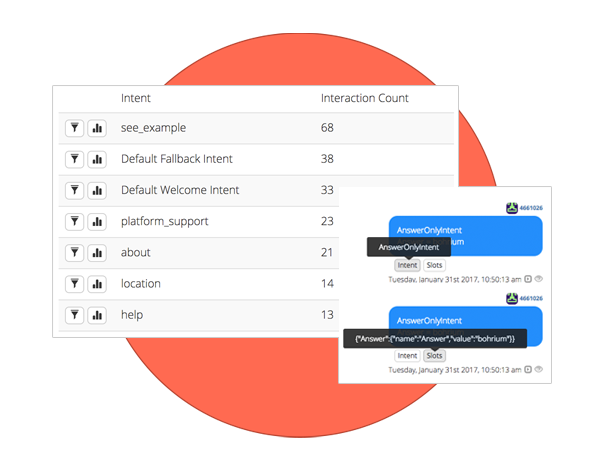
Task: View chart for platform_support intent
Action: (97, 221)
